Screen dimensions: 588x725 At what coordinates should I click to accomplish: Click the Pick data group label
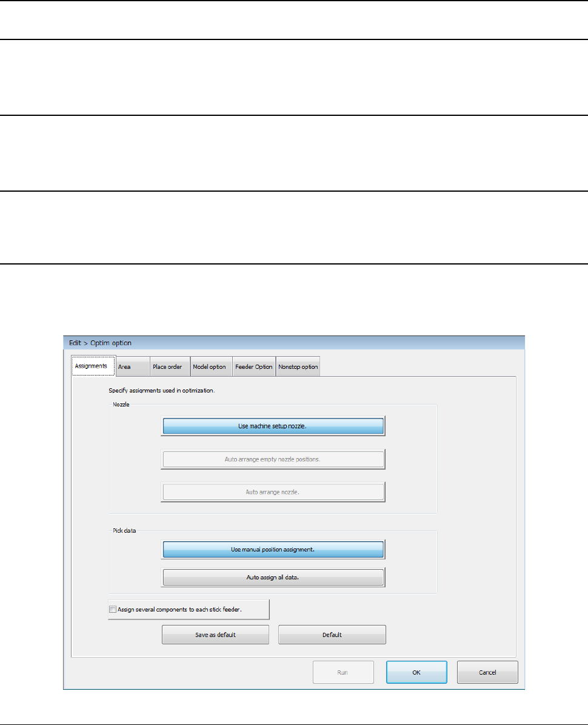tap(124, 530)
